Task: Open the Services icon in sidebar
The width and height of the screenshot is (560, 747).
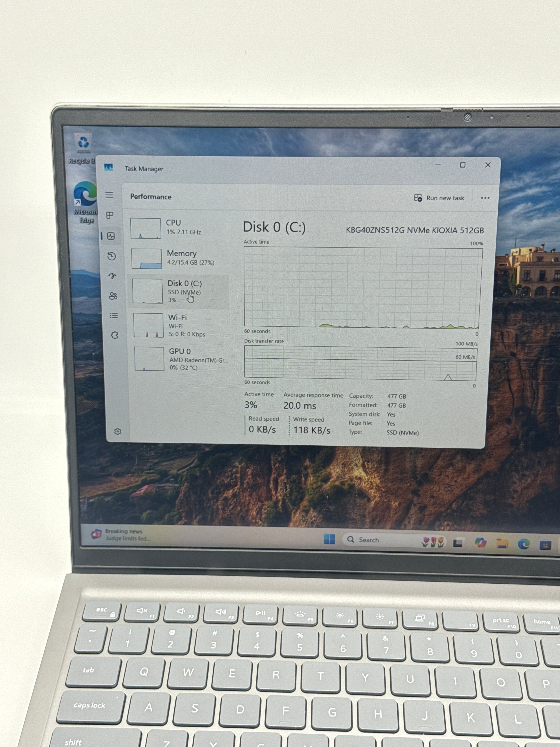Action: pyautogui.click(x=115, y=335)
